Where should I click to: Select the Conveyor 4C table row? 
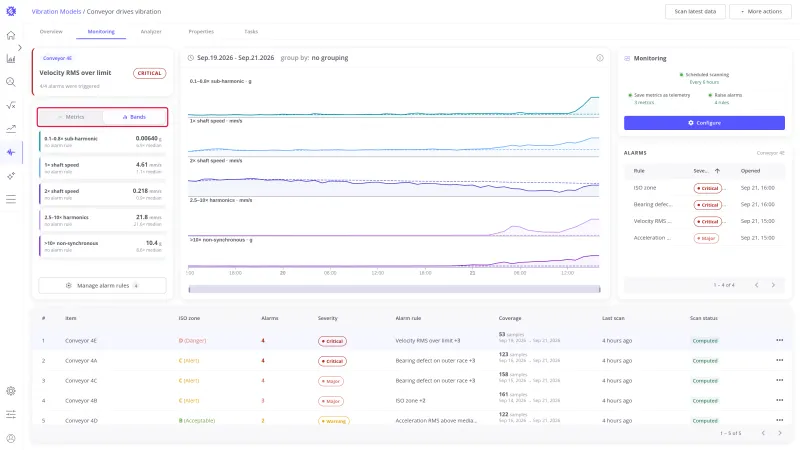411,380
